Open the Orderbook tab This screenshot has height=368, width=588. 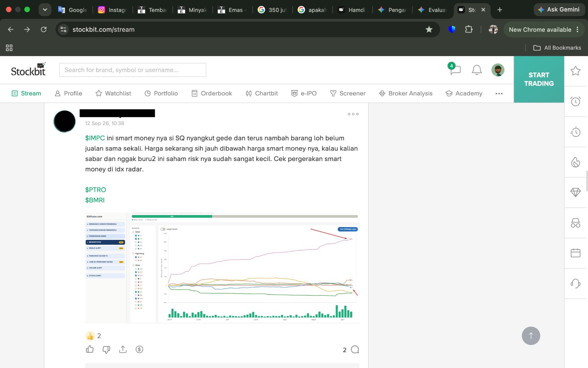[212, 93]
